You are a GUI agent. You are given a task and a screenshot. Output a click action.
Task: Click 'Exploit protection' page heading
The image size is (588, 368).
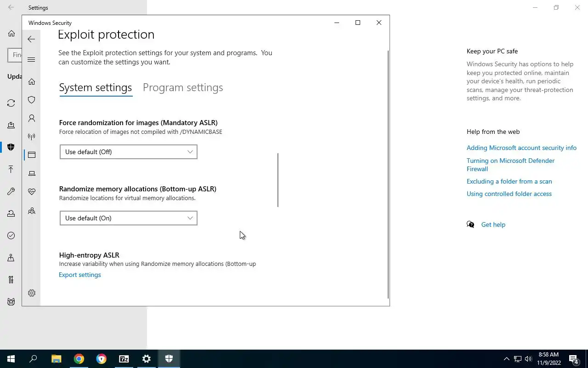click(106, 34)
